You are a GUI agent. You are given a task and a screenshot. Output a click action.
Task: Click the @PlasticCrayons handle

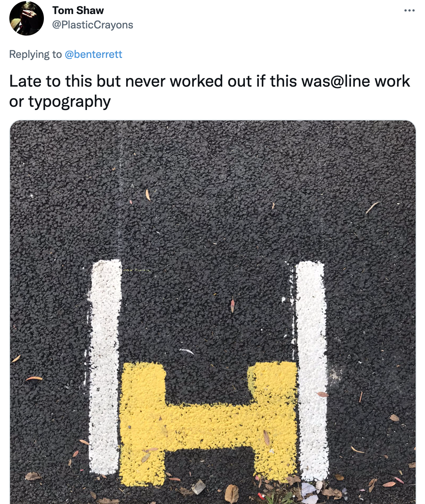tap(92, 25)
